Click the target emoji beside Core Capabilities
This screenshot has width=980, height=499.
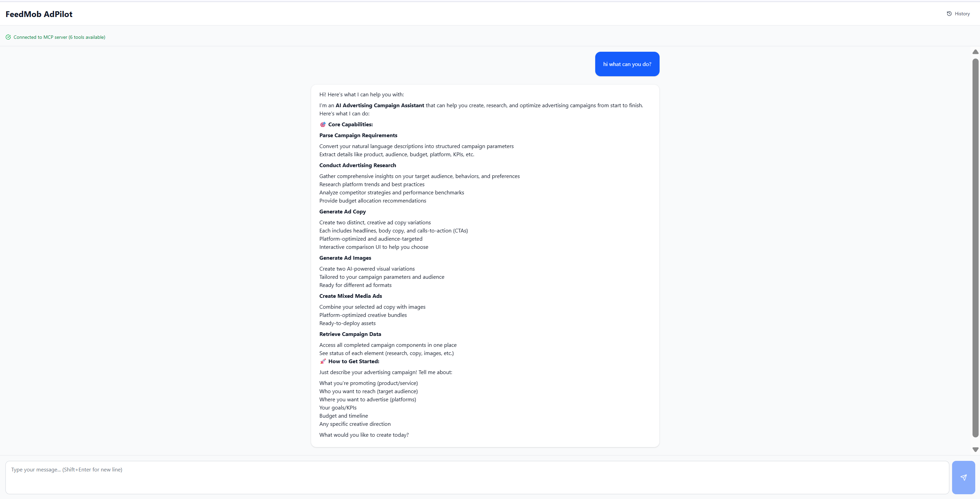[322, 124]
